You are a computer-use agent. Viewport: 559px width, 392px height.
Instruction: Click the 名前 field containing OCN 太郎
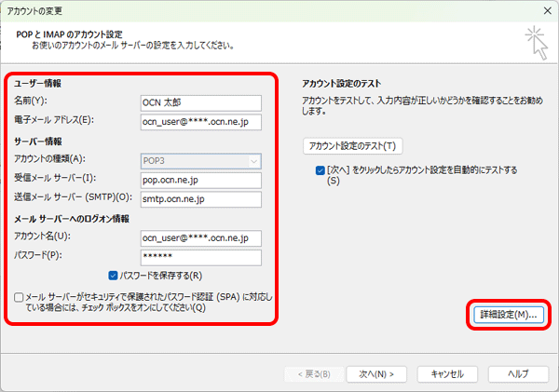pos(200,101)
